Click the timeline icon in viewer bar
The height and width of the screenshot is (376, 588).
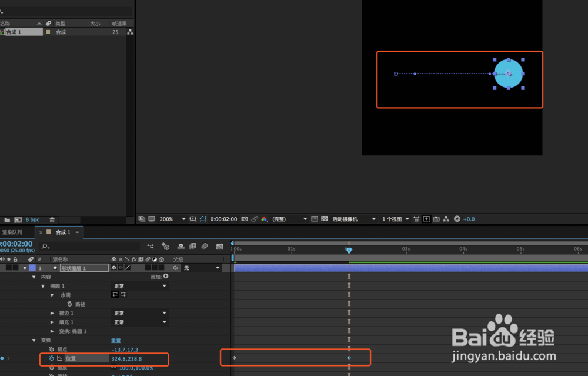click(436, 219)
